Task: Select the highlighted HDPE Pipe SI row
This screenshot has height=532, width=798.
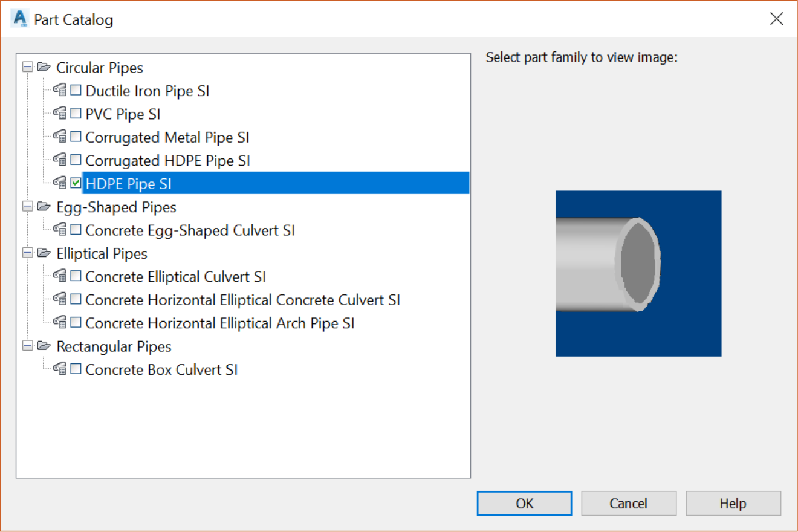Action: pos(276,183)
